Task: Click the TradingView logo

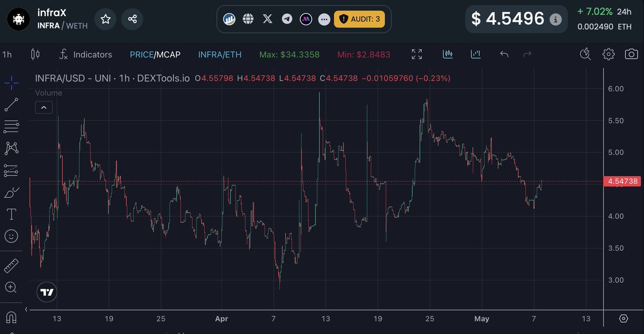Action: pyautogui.click(x=47, y=292)
